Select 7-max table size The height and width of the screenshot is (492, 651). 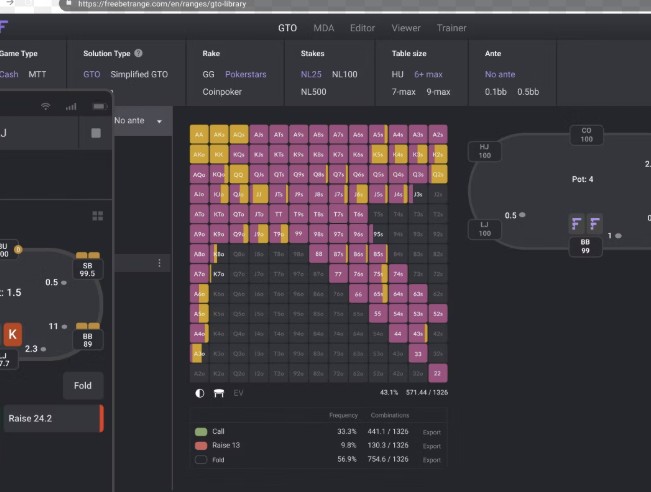404,92
